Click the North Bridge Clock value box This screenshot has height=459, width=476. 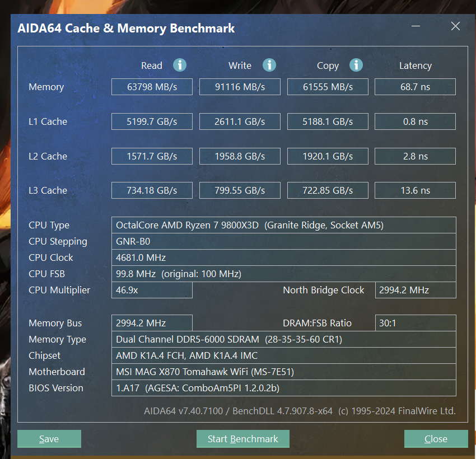click(415, 290)
